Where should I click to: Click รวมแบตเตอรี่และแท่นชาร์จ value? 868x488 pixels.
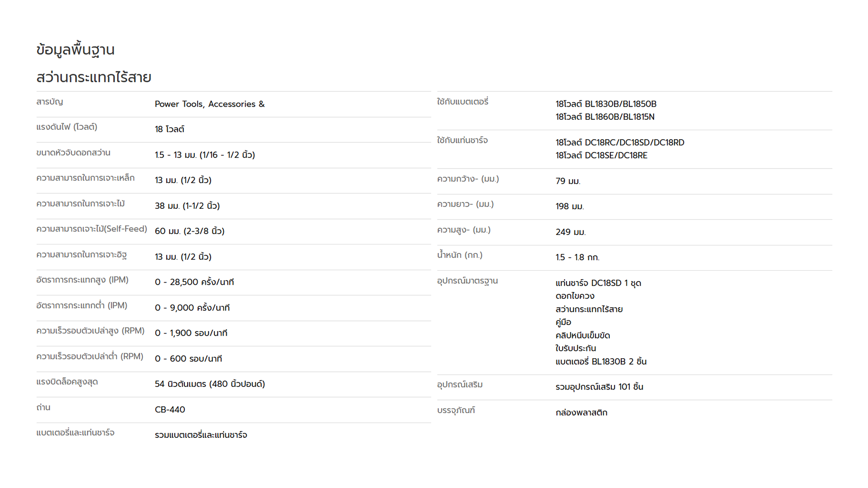[x=201, y=435]
